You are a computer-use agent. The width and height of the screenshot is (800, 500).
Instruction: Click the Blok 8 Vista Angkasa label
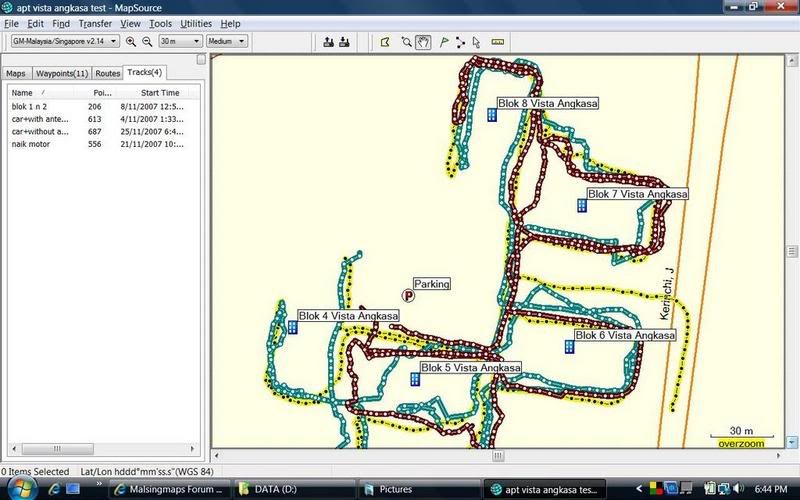[547, 103]
